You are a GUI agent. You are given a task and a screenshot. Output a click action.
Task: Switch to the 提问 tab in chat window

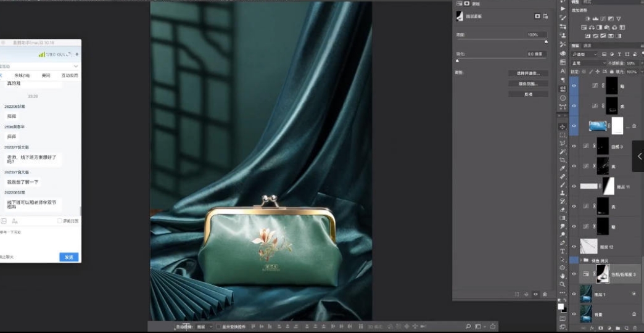46,75
